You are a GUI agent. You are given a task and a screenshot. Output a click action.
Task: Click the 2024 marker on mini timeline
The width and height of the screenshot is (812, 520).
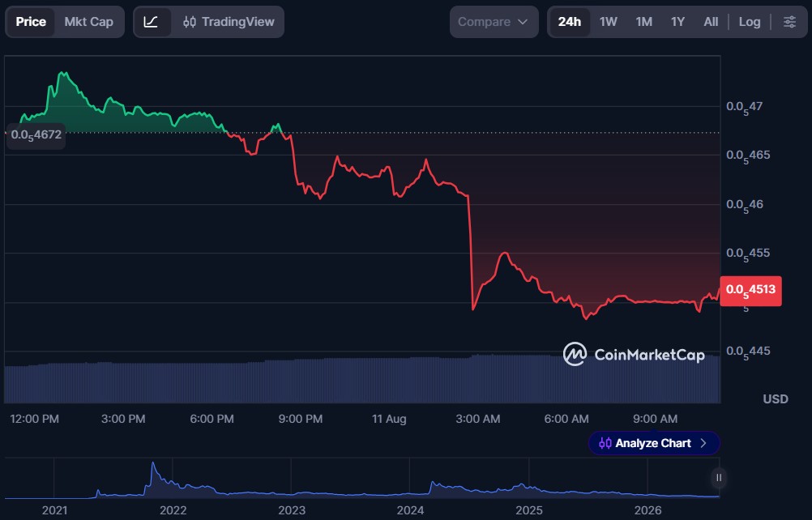[x=410, y=510]
